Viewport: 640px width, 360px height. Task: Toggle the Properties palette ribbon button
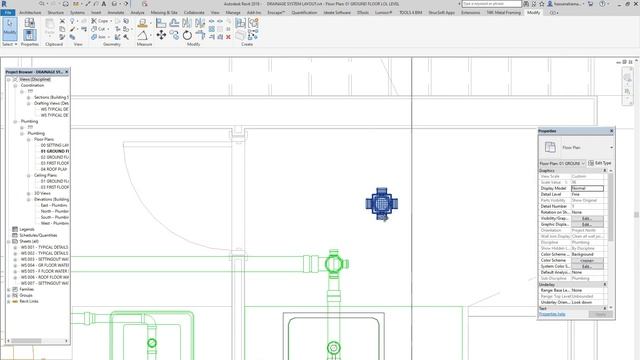pos(29,35)
